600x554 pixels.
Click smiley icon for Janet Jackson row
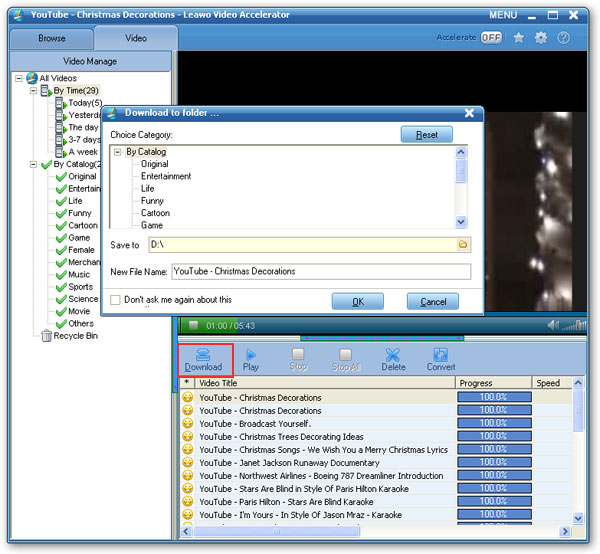188,462
